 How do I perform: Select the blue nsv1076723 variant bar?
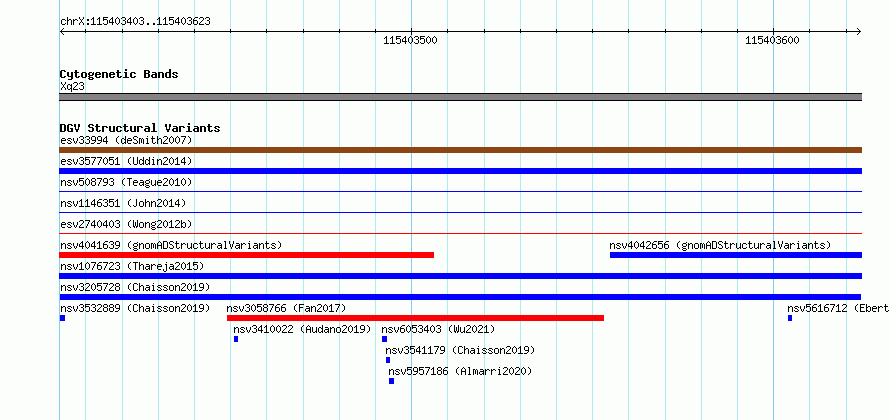460,276
